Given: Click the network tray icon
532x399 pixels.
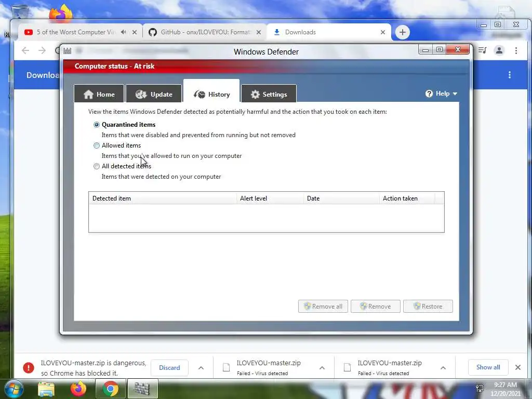Looking at the screenshot, I should pos(480,389).
